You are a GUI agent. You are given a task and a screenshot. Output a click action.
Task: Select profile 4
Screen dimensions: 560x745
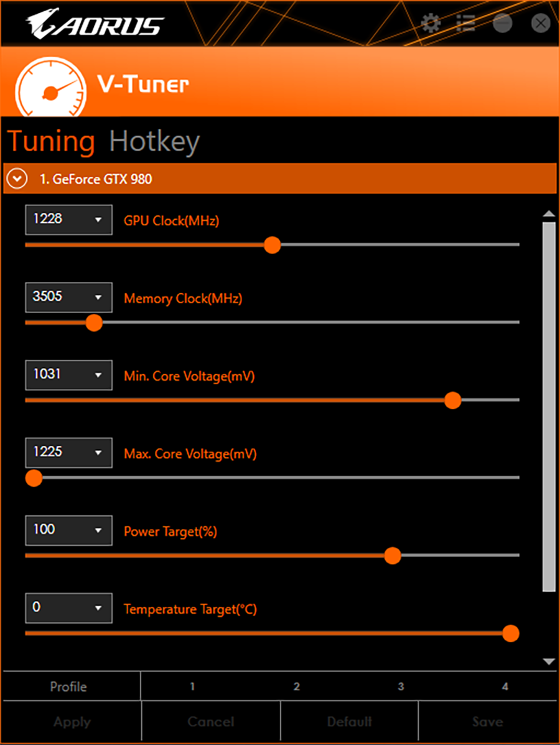[x=505, y=686]
